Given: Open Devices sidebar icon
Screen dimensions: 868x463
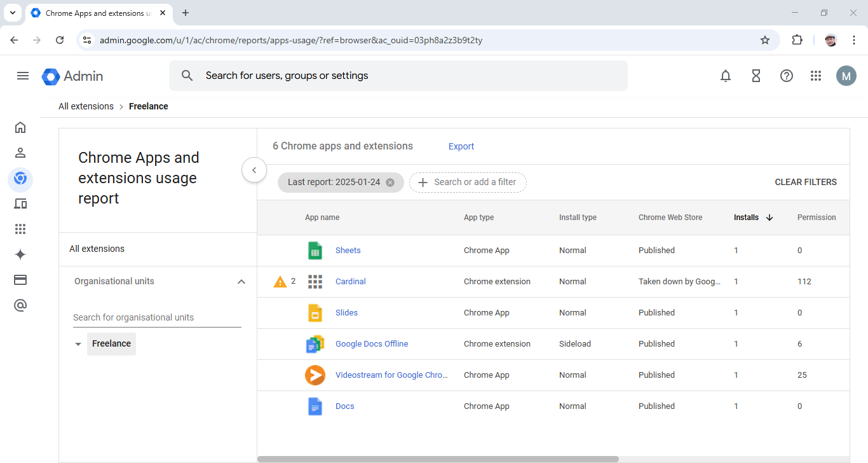Looking at the screenshot, I should pos(20,204).
